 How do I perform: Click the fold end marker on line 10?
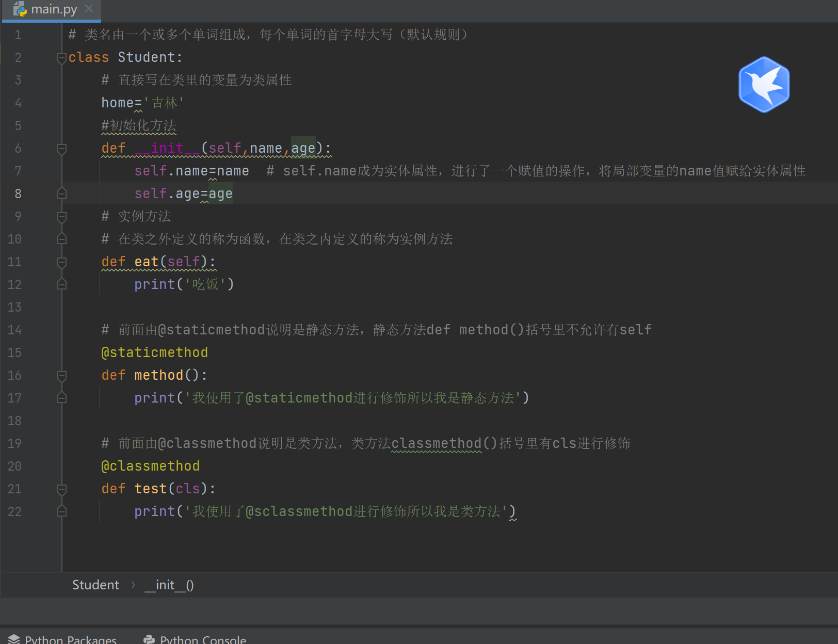pos(62,239)
